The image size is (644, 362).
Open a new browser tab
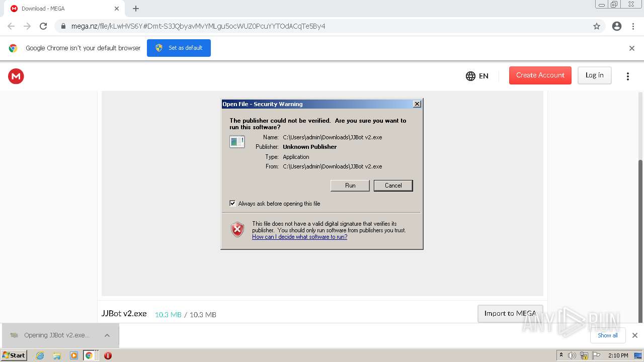click(136, 9)
